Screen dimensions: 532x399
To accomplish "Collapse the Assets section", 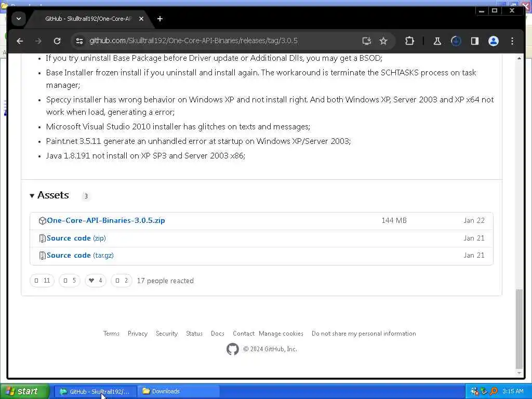I will coord(49,195).
